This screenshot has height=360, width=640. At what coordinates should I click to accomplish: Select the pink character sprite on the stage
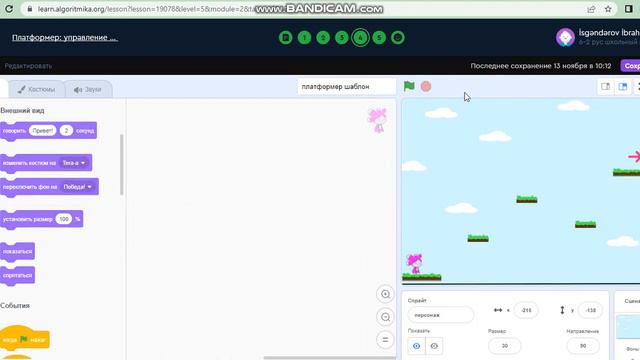(x=415, y=264)
